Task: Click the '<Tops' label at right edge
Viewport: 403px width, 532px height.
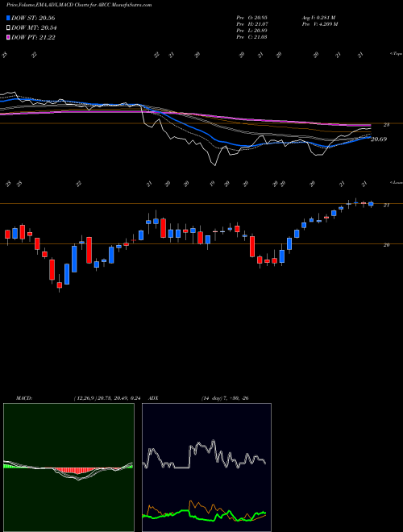Action: point(396,54)
